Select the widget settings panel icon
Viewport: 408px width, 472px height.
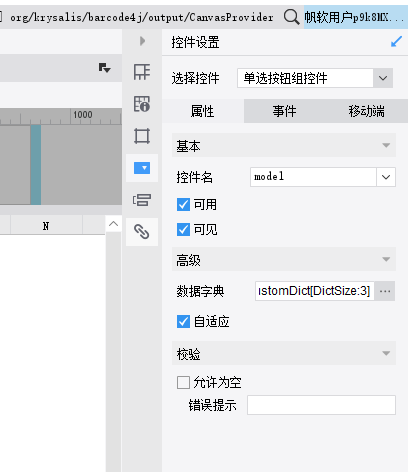[142, 168]
